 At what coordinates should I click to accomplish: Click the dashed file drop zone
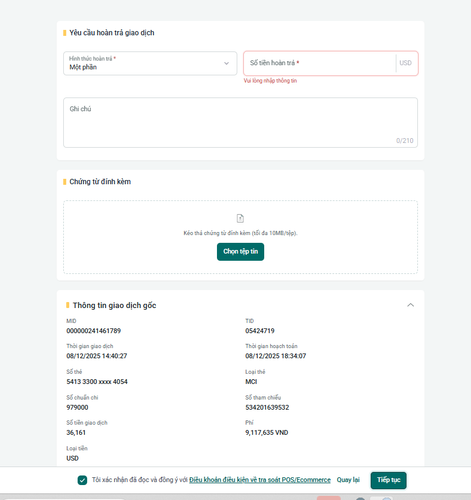pyautogui.click(x=240, y=237)
